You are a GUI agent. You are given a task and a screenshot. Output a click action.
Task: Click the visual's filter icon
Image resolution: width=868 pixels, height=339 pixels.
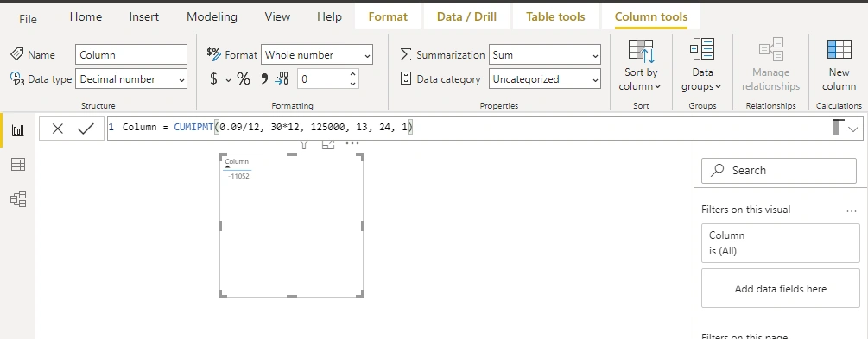pyautogui.click(x=303, y=144)
